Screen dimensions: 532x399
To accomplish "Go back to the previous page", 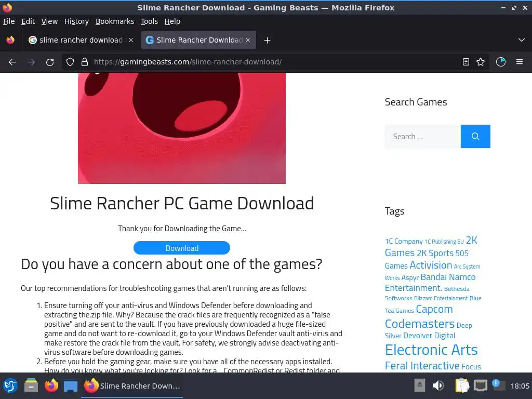I will [x=12, y=62].
